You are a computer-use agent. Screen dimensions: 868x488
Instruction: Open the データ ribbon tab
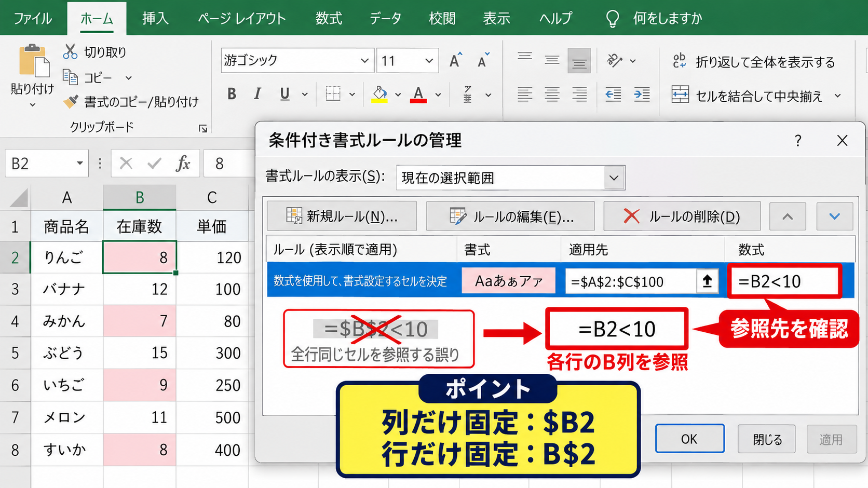pyautogui.click(x=385, y=18)
